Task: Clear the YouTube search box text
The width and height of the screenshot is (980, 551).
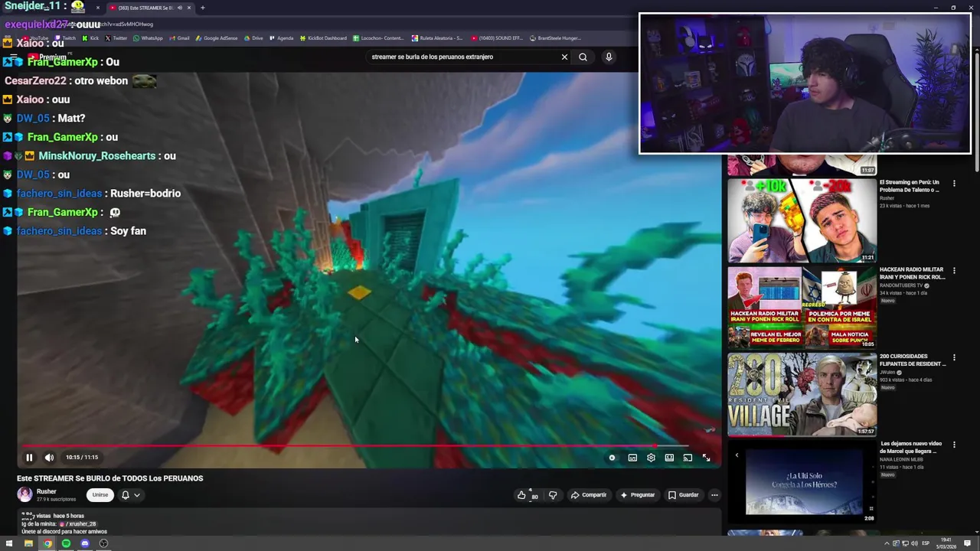Action: pyautogui.click(x=564, y=57)
